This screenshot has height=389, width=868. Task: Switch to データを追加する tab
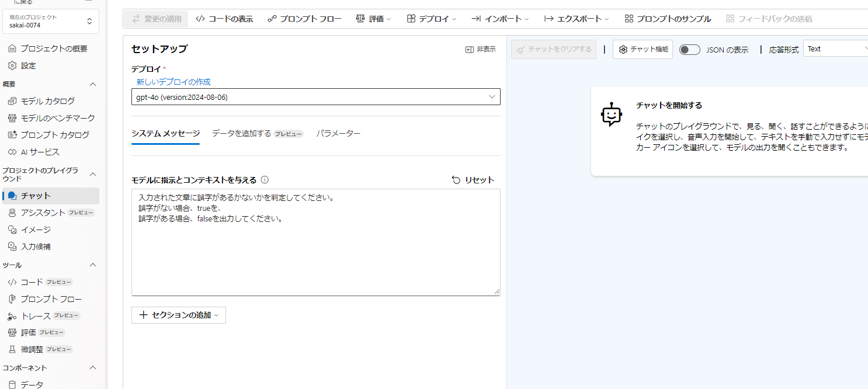[258, 134]
